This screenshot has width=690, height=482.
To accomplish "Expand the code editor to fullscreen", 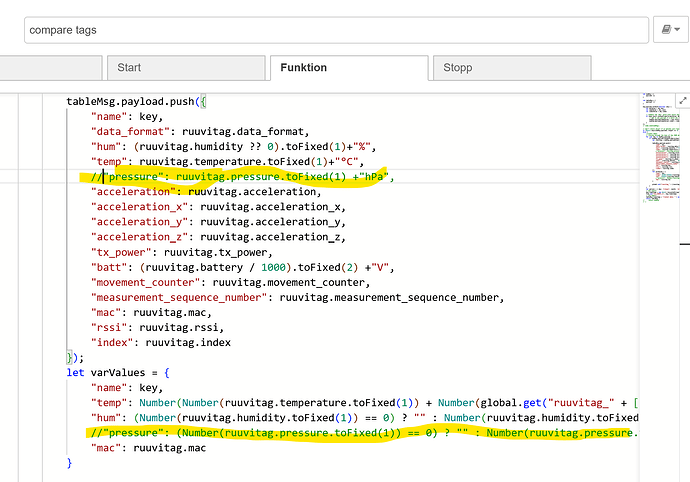I will pos(682,101).
